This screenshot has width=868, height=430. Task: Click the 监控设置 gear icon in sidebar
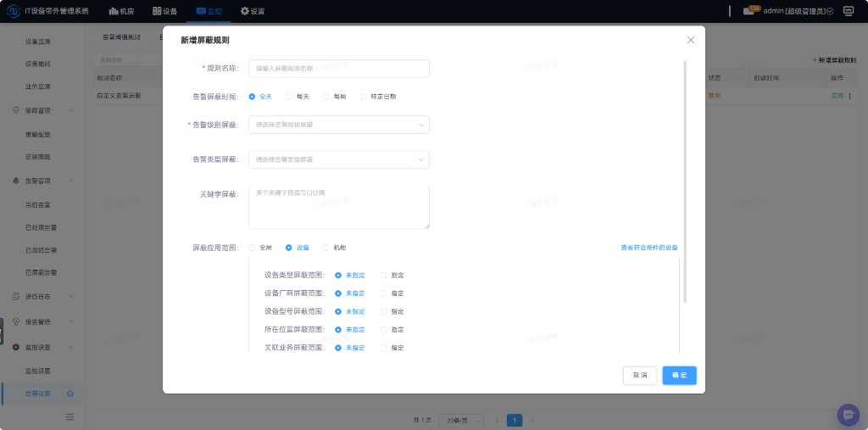(x=15, y=347)
